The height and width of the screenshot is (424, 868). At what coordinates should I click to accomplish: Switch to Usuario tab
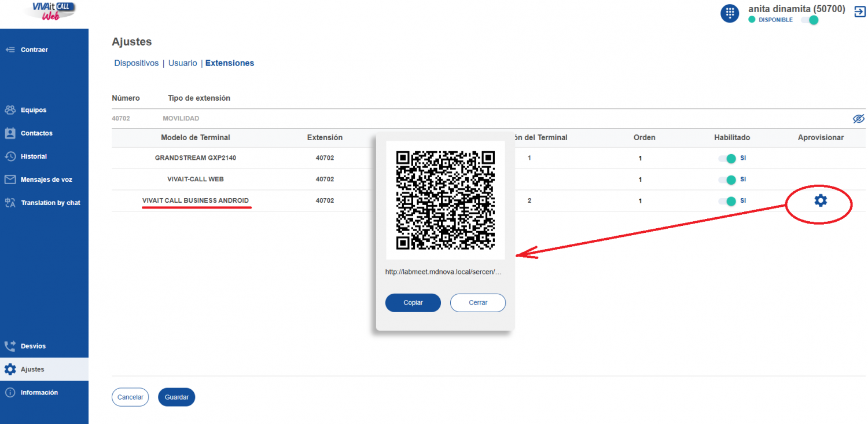(183, 63)
